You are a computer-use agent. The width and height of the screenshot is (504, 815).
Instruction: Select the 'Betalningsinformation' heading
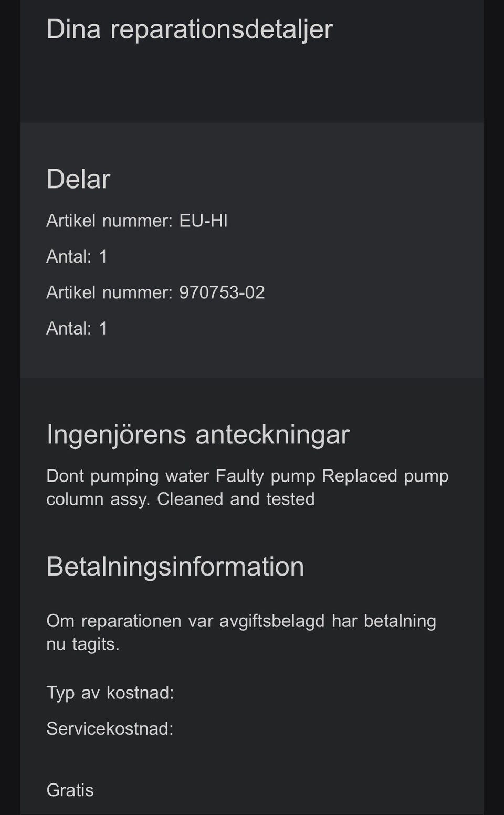pyautogui.click(x=175, y=567)
